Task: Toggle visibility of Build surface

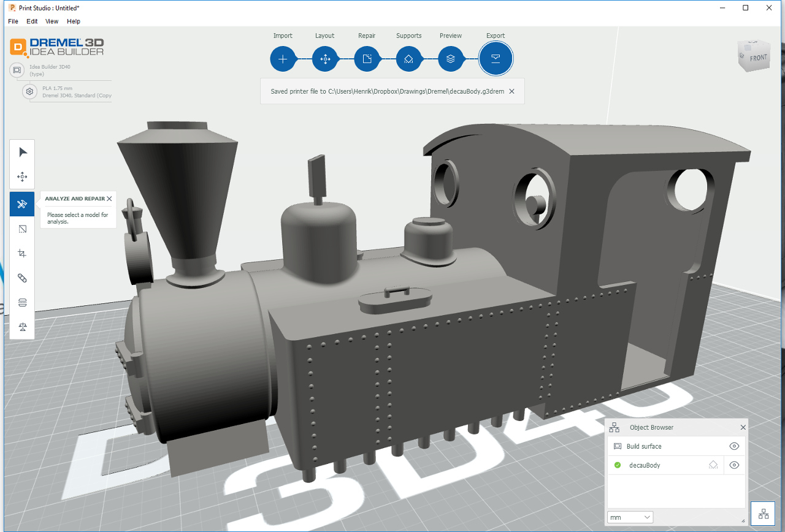Action: tap(735, 446)
